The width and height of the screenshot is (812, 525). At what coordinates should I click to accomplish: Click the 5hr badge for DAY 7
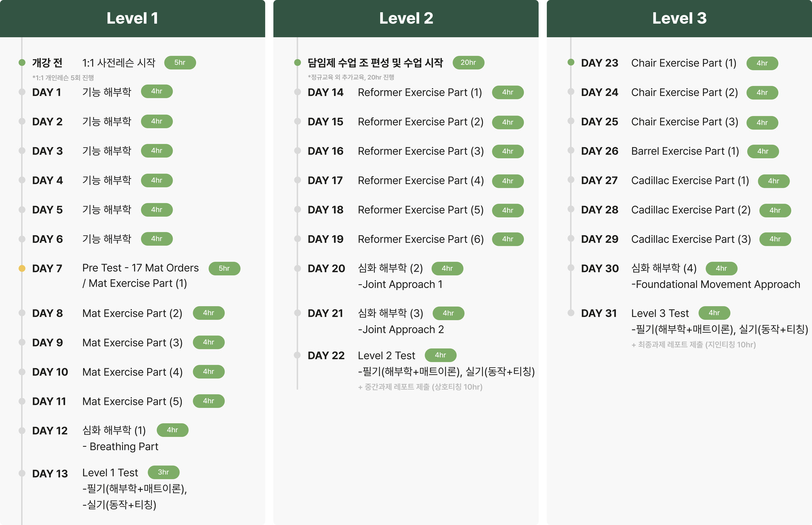(225, 268)
